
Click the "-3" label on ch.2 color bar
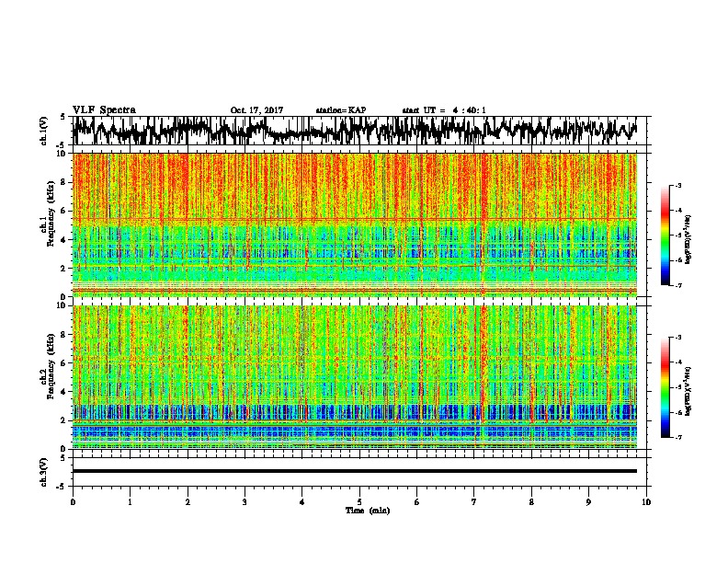coord(677,338)
